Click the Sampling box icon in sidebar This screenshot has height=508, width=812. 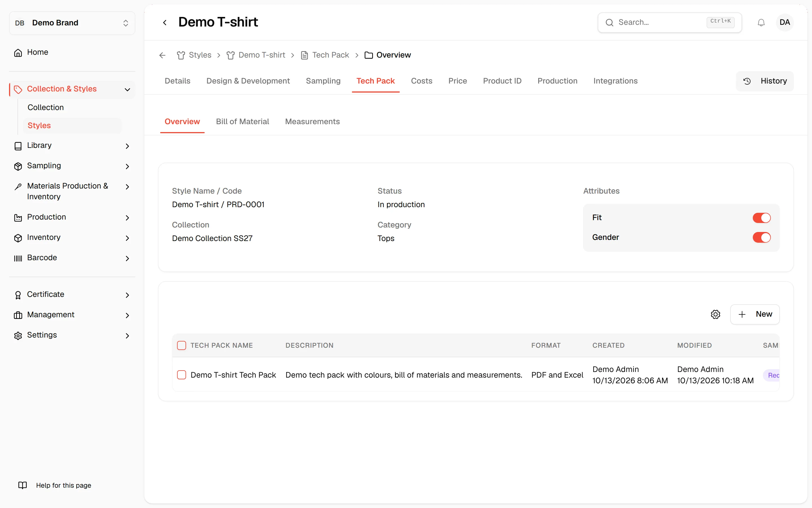click(x=18, y=166)
